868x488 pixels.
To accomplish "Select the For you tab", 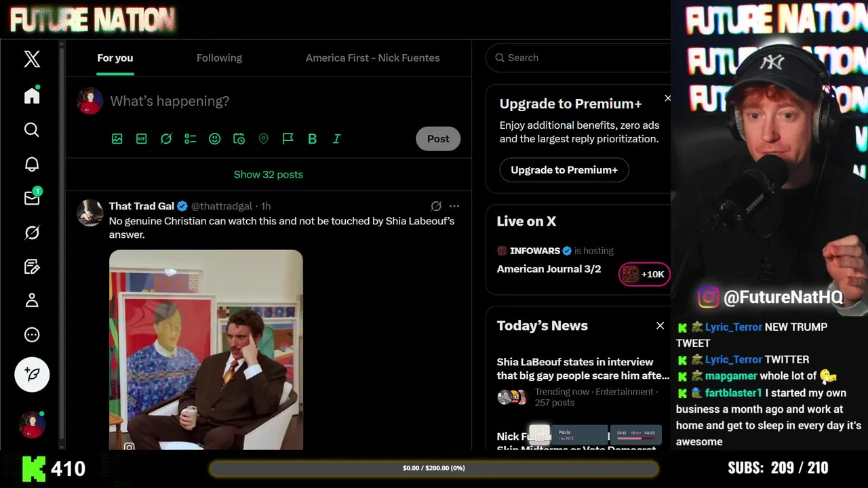I will click(x=115, y=58).
